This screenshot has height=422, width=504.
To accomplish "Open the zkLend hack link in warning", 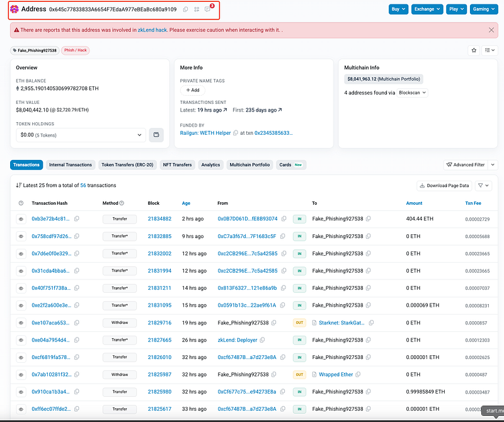I will tap(154, 30).
